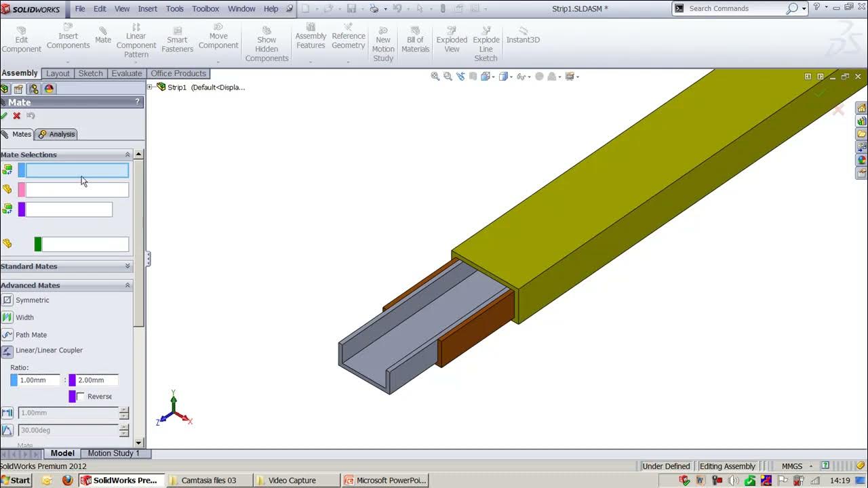The image size is (868, 488).
Task: Cancel the Mate with the red X
Action: (17, 116)
